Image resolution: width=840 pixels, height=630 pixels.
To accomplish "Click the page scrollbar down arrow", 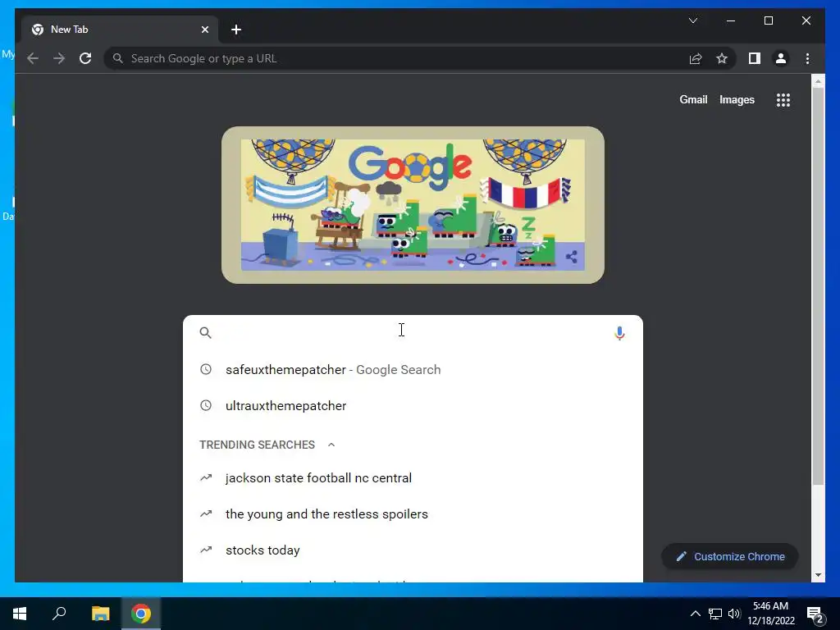I will point(818,575).
